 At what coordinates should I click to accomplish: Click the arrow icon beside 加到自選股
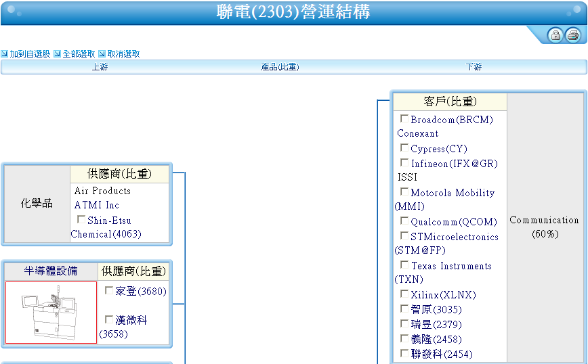pyautogui.click(x=4, y=54)
